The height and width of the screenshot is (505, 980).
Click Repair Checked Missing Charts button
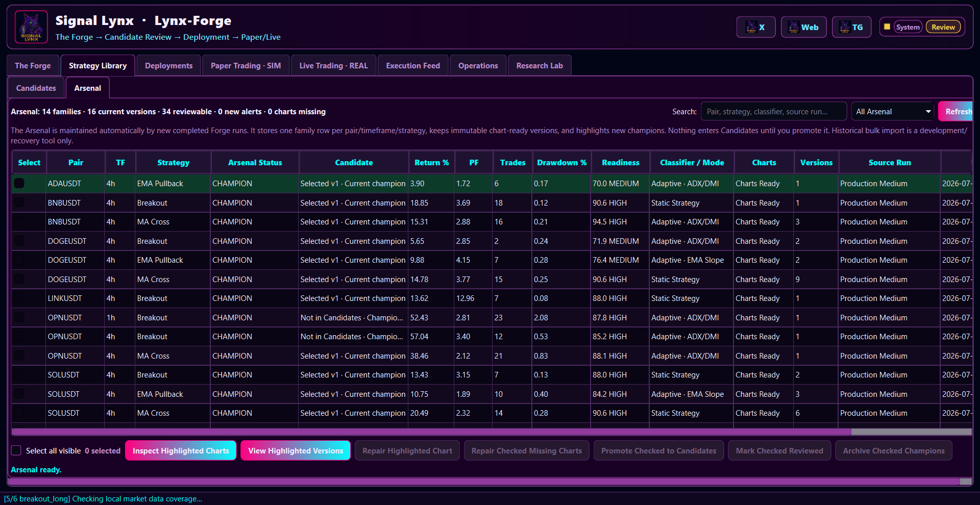526,450
